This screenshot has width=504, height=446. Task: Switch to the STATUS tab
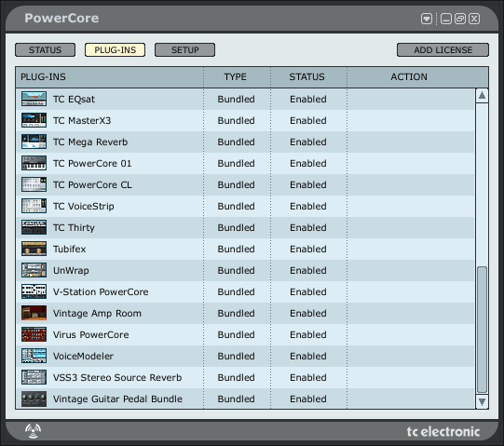click(x=45, y=49)
